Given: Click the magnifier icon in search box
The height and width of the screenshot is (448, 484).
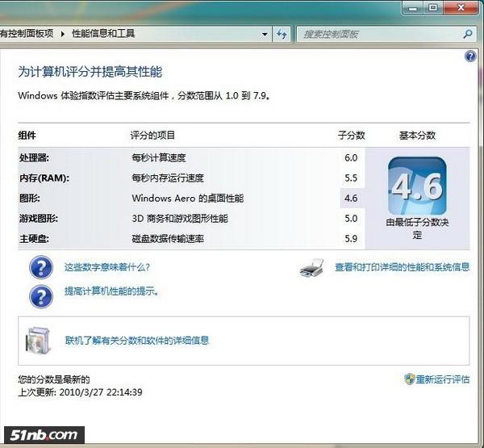Looking at the screenshot, I should click(x=468, y=35).
